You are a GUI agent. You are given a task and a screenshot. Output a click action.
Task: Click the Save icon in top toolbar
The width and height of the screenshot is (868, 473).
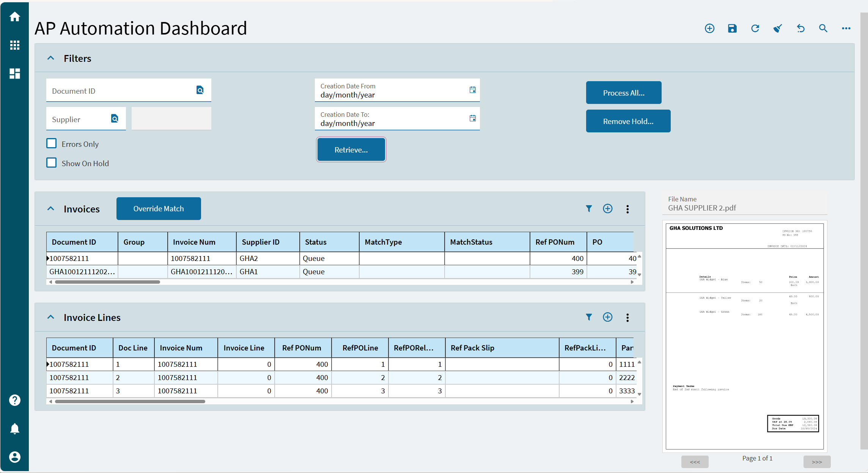(732, 28)
